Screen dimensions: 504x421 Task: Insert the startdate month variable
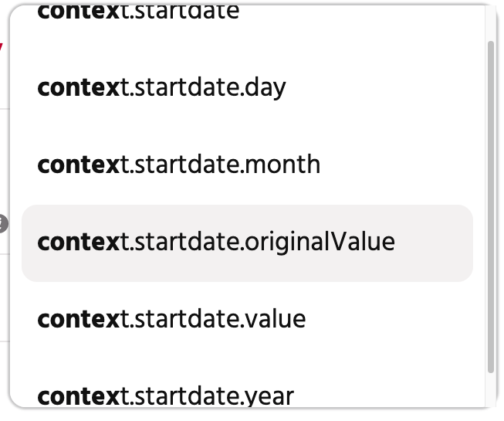178,165
